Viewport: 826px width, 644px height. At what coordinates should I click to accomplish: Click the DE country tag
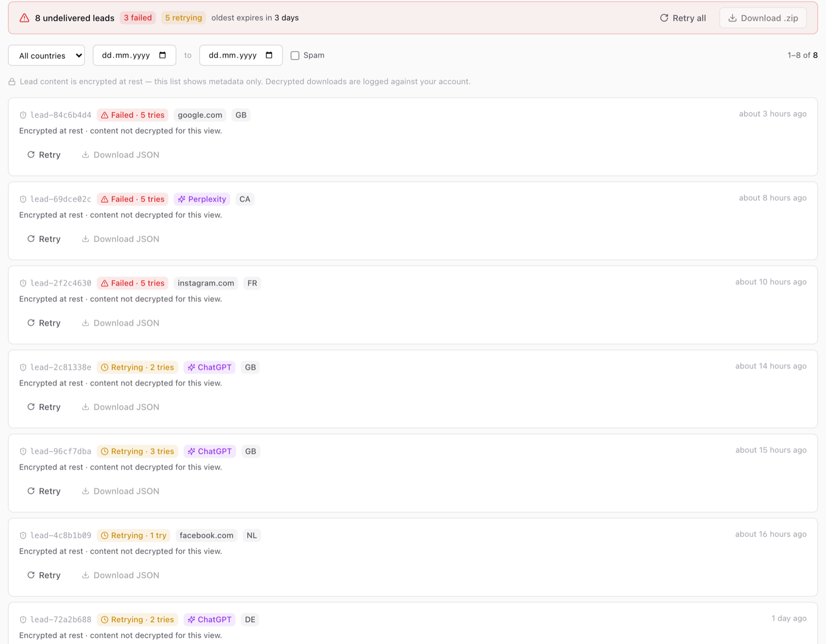[250, 620]
